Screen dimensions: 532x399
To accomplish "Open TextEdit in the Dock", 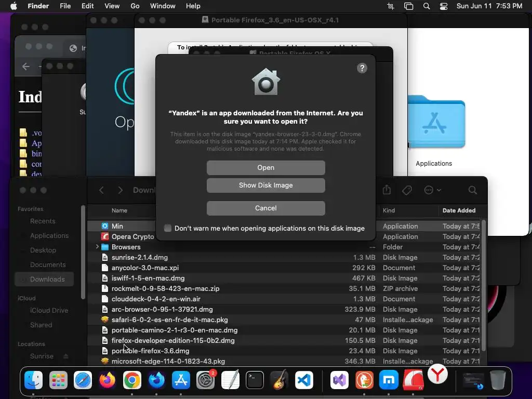I will pyautogui.click(x=230, y=380).
